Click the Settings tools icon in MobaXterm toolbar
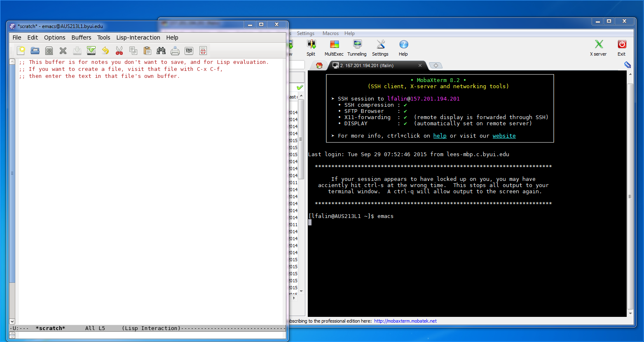 tap(380, 48)
